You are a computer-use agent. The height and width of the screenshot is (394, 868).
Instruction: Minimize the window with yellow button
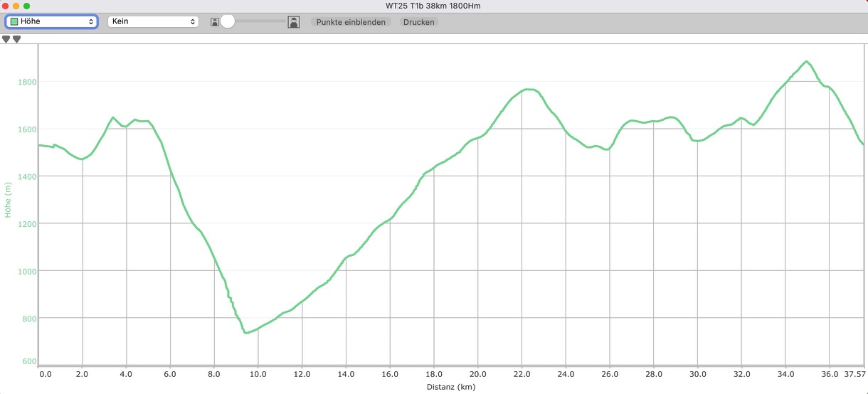[x=16, y=6]
